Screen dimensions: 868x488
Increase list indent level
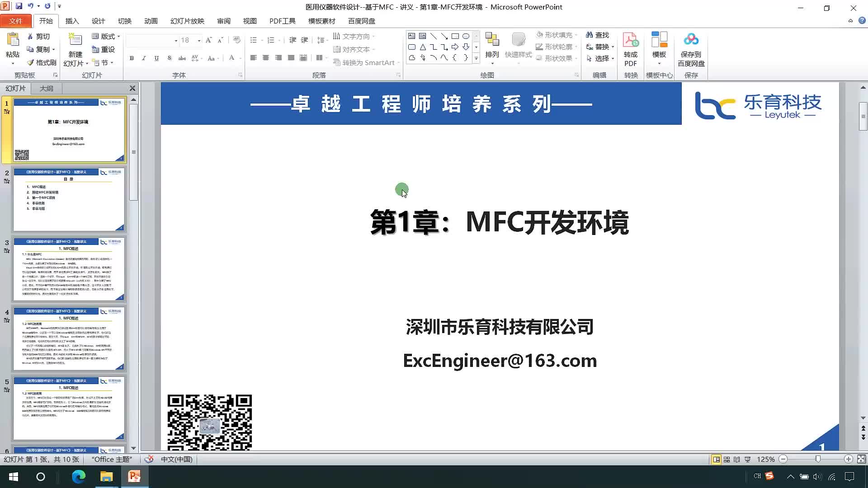tap(305, 40)
